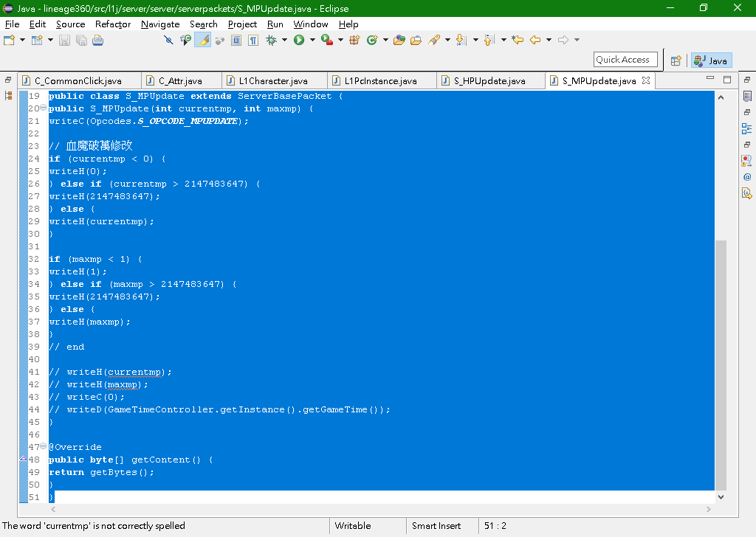
Task: Click the Back navigation yellow arrow
Action: pyautogui.click(x=535, y=40)
